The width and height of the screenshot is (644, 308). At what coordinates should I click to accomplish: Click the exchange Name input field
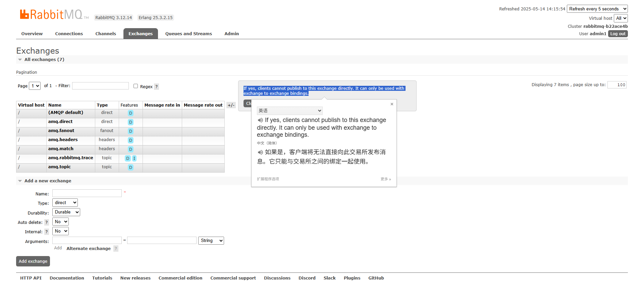[x=87, y=193]
